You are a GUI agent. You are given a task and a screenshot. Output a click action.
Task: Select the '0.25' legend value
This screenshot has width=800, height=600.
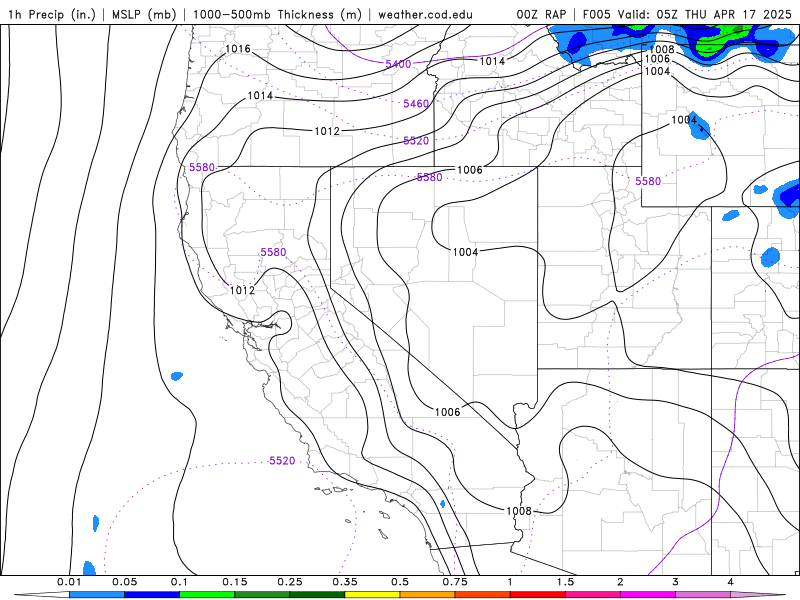point(290,582)
